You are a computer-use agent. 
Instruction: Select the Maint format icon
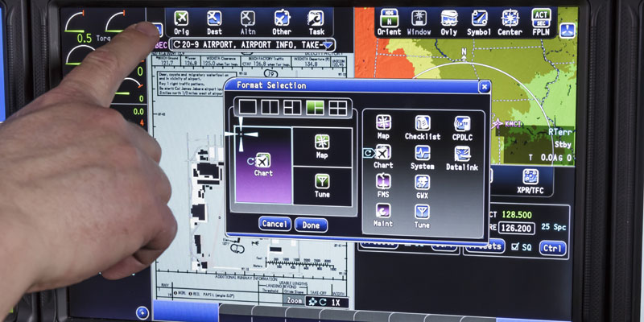point(383,212)
